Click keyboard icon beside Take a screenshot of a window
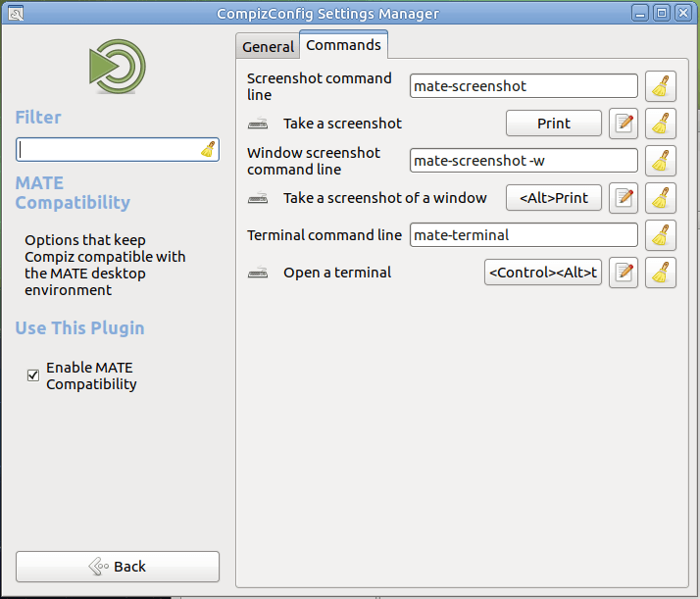700x599 pixels. coord(258,198)
